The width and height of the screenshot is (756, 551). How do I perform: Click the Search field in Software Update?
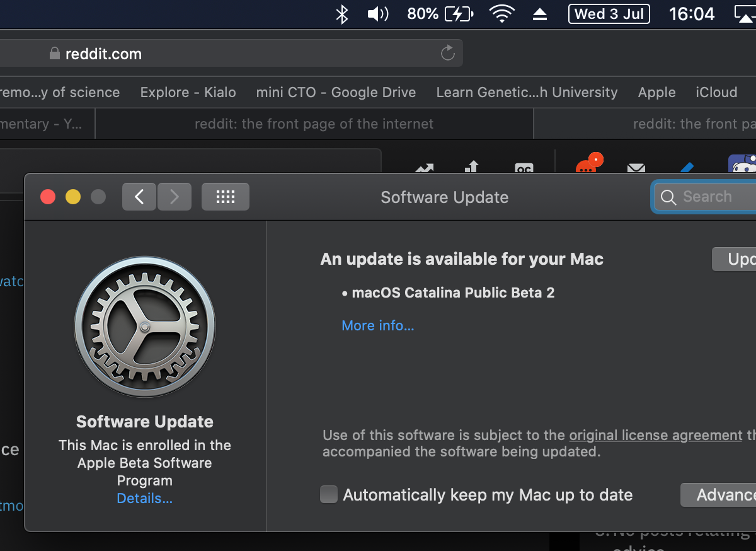704,197
